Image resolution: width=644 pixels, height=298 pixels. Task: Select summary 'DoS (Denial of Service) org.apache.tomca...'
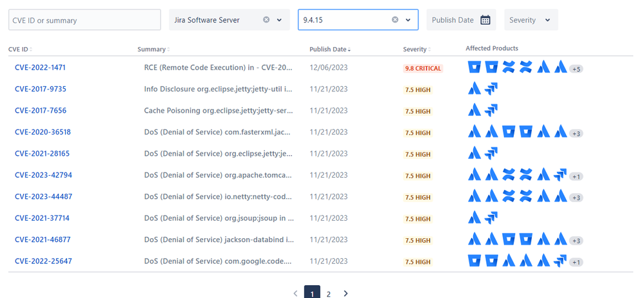tap(219, 175)
